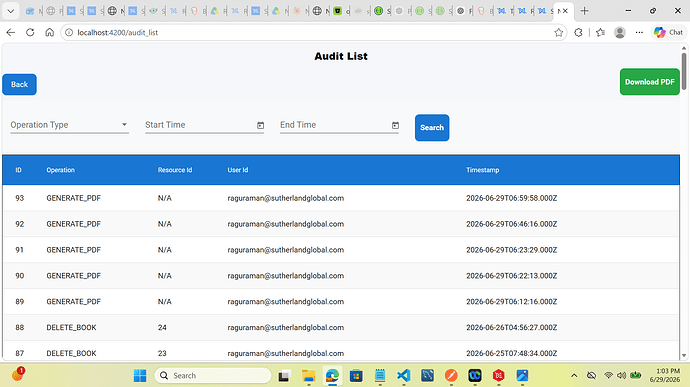
Task: Expand the Operation Type dropdown
Action: click(x=70, y=125)
